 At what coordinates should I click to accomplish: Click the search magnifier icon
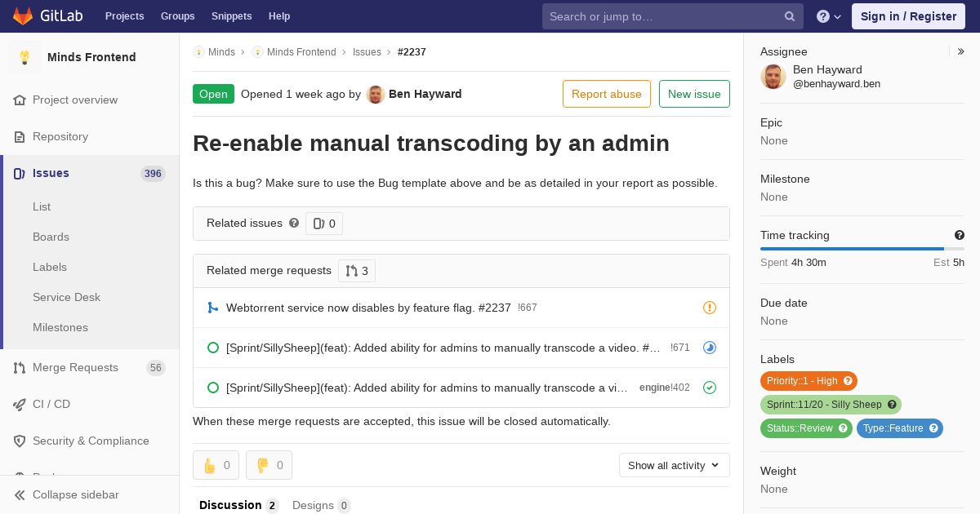[x=790, y=16]
